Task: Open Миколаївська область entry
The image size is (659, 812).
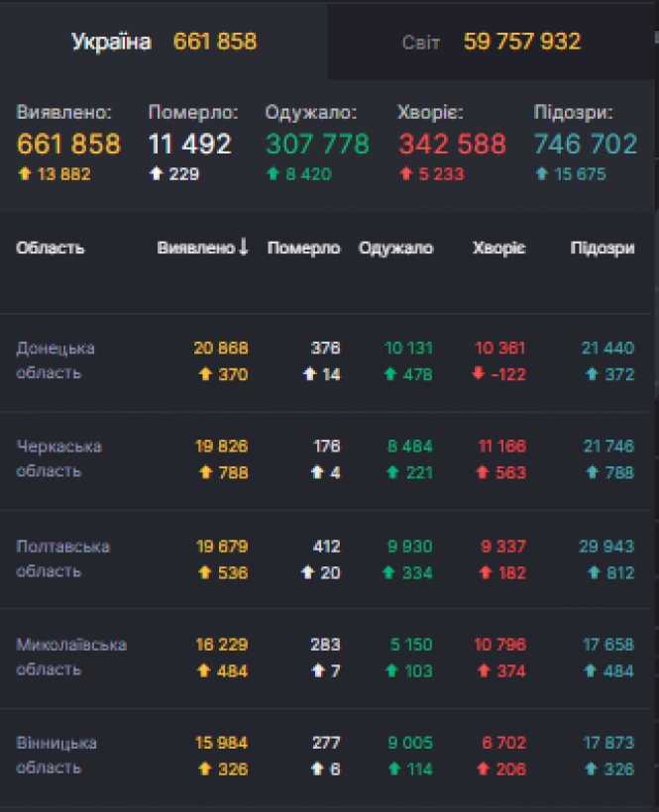Action: coord(71,657)
